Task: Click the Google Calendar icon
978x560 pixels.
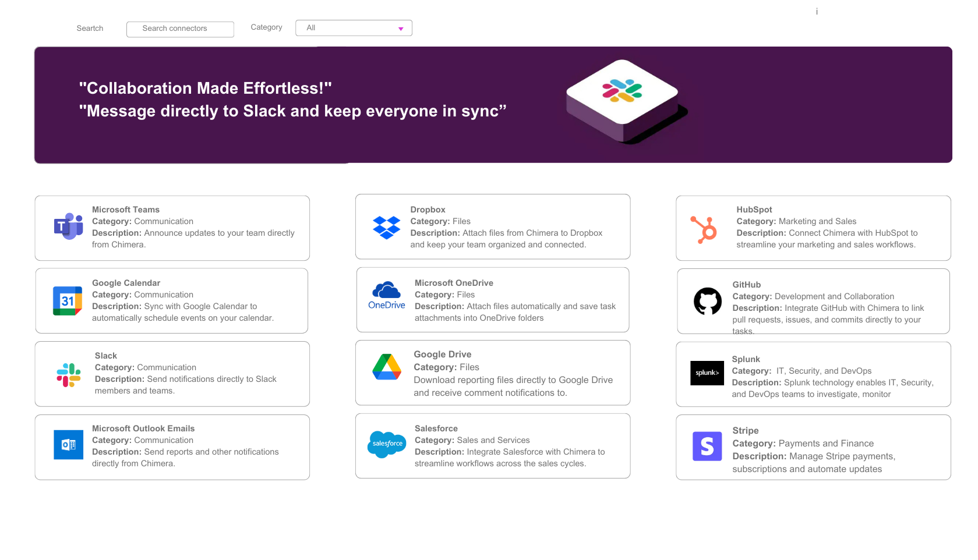Action: pos(68,301)
